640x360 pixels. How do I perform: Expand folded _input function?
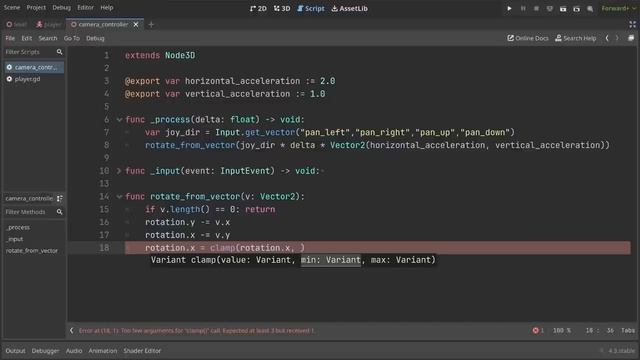119,171
